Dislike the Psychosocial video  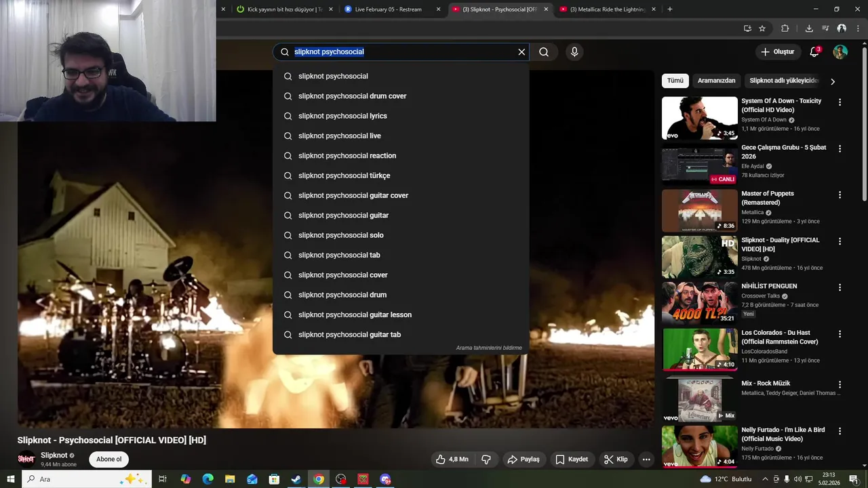486,460
